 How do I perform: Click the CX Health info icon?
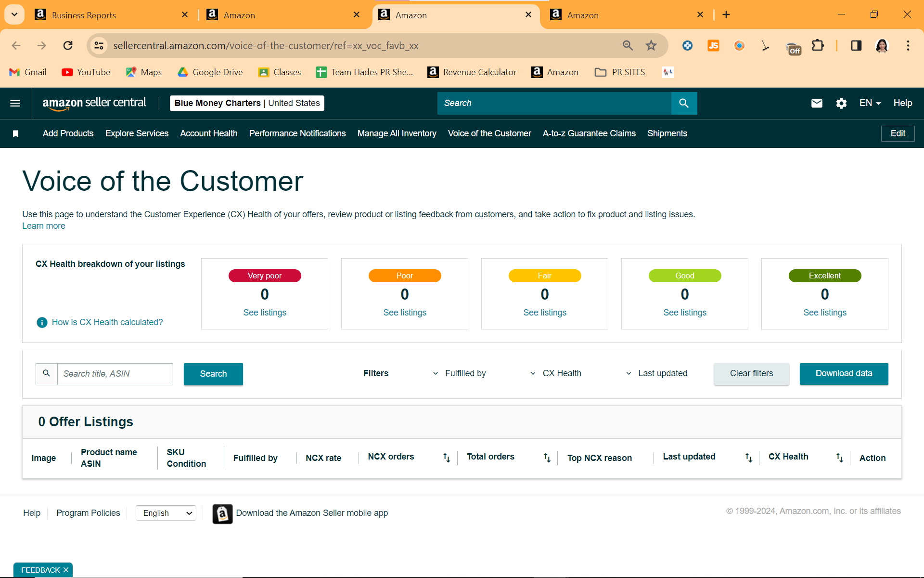[x=42, y=322]
